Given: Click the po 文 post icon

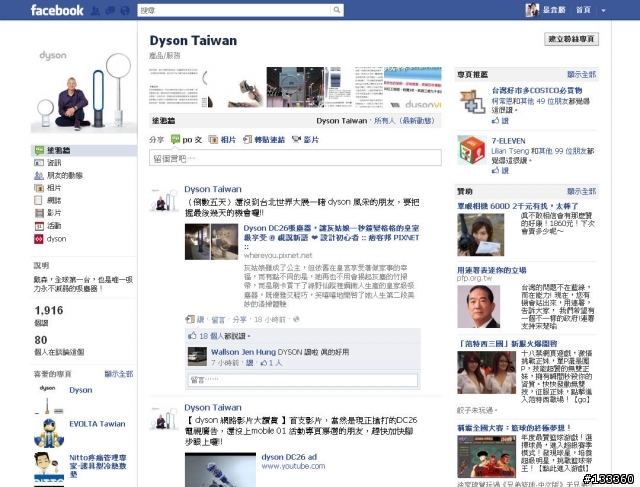Looking at the screenshot, I should coord(186,140).
